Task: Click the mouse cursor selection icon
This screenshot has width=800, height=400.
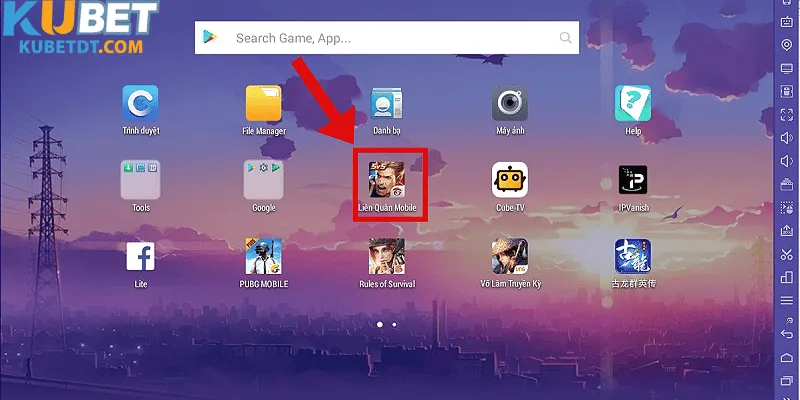Action: [786, 208]
